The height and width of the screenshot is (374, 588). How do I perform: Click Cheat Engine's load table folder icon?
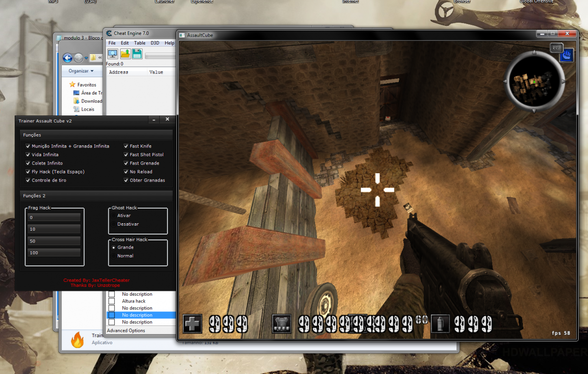tap(125, 54)
